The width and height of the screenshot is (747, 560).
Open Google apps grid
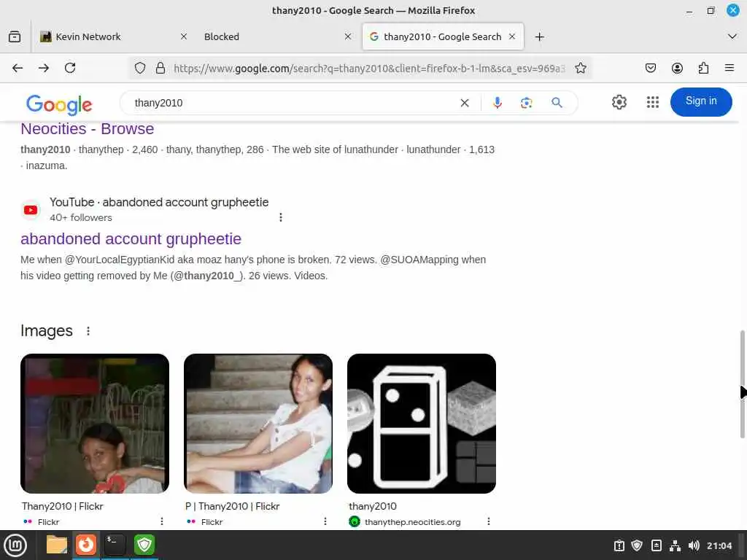[653, 102]
